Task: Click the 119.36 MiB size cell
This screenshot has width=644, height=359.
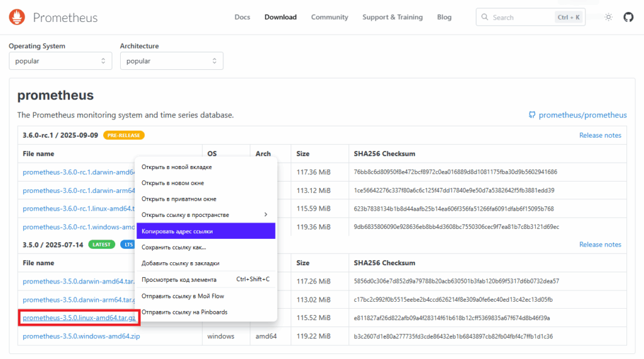Action: pyautogui.click(x=313, y=227)
